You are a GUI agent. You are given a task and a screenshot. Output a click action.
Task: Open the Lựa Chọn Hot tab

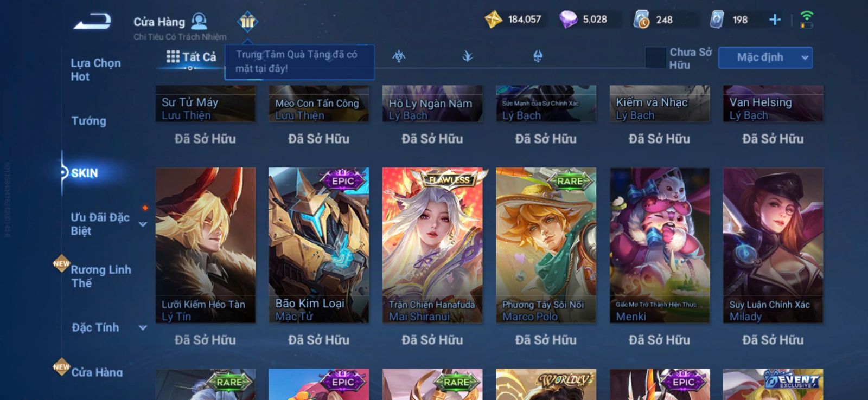point(96,69)
